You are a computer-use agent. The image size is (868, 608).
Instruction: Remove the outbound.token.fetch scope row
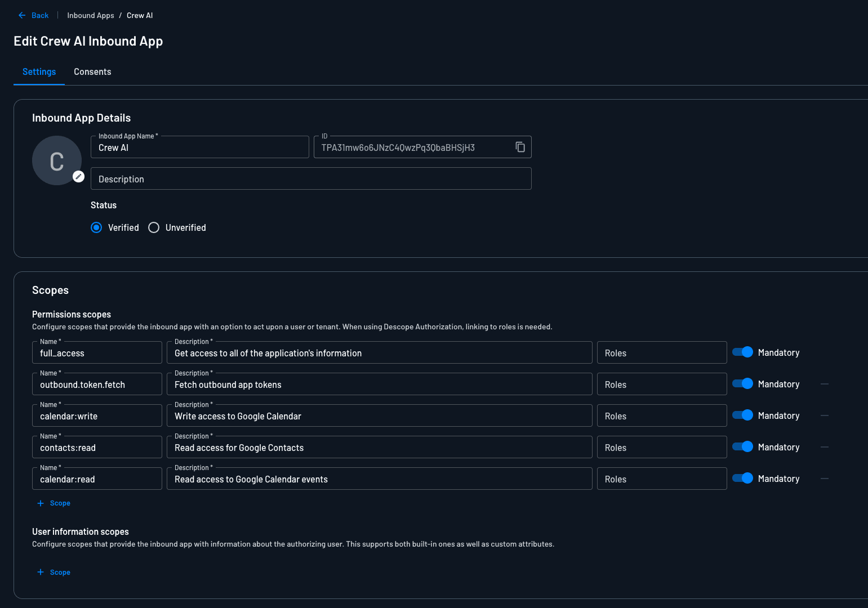click(x=825, y=384)
